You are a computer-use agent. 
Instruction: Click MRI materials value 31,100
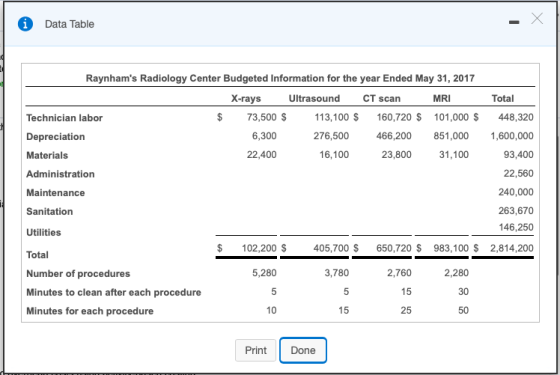tap(454, 155)
